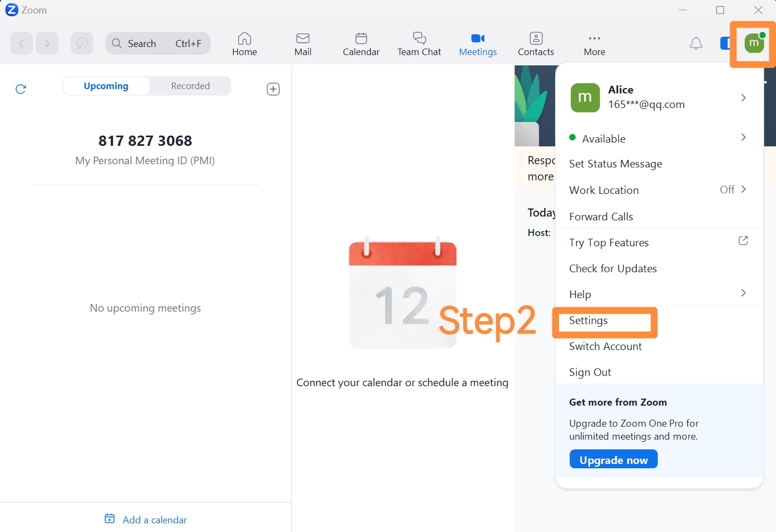Viewport: 776px width, 532px height.
Task: Refresh the meetings list
Action: 21,89
